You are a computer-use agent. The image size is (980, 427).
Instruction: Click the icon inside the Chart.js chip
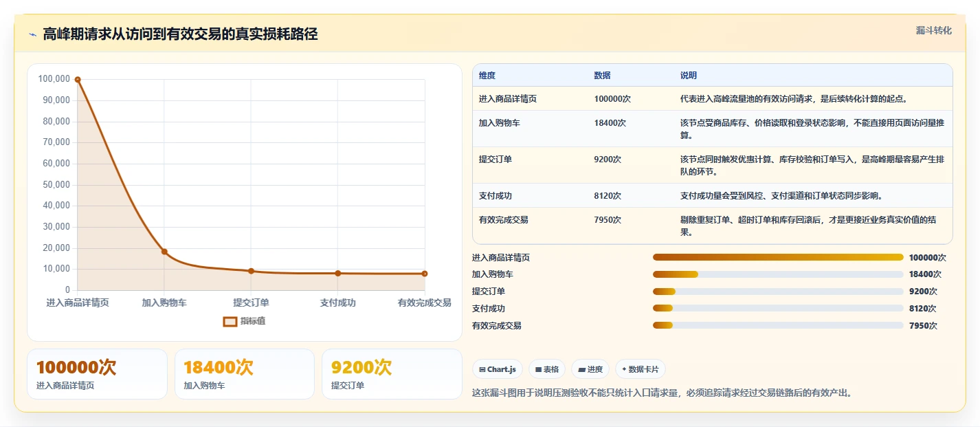coord(482,370)
